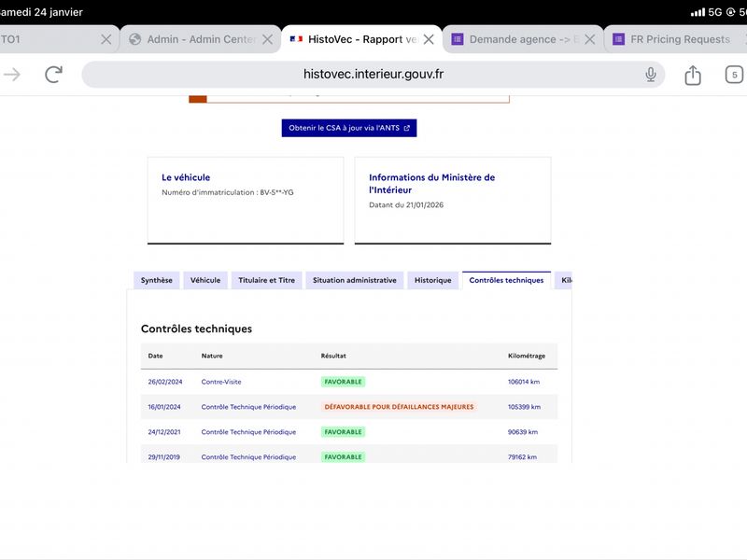
Task: Open the tab overview showing 5 tabs
Action: tap(735, 75)
